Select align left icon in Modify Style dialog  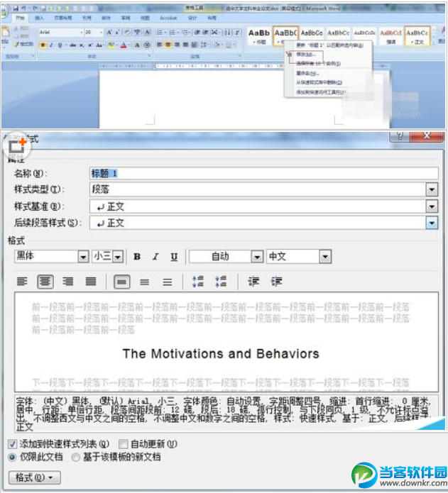pos(22,281)
